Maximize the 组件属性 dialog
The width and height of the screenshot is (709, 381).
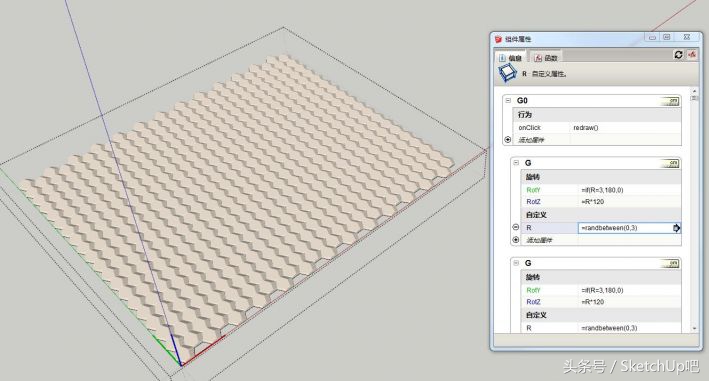pos(666,38)
